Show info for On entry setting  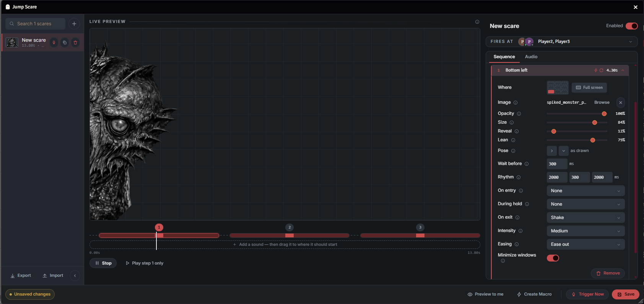[521, 191]
